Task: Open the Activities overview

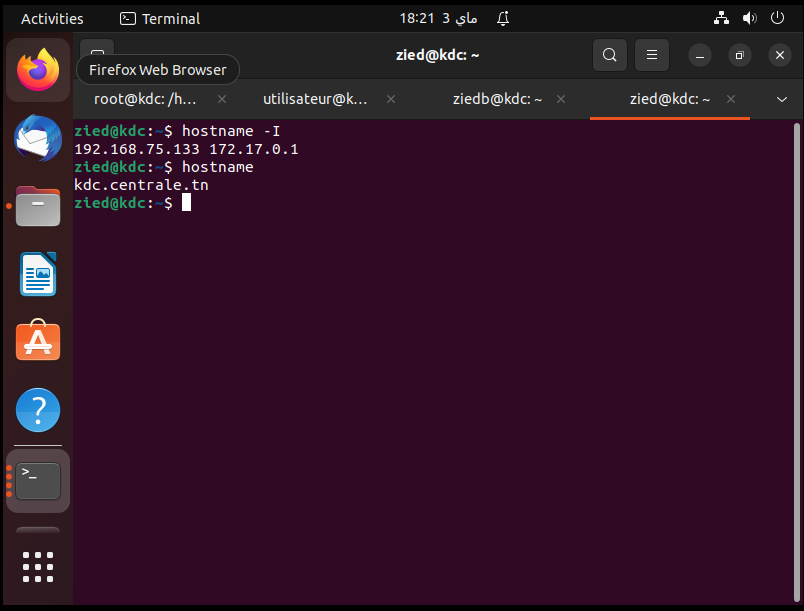Action: click(52, 19)
